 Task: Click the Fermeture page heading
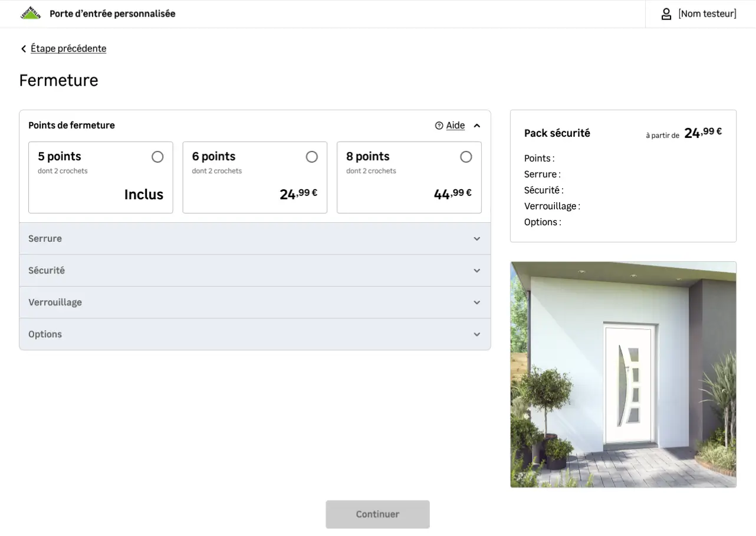coord(59,80)
